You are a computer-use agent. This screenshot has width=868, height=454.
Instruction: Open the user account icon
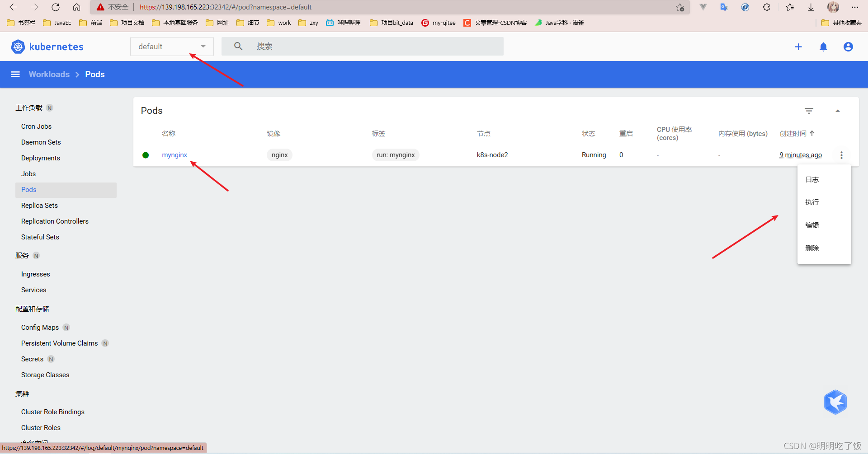click(x=848, y=47)
